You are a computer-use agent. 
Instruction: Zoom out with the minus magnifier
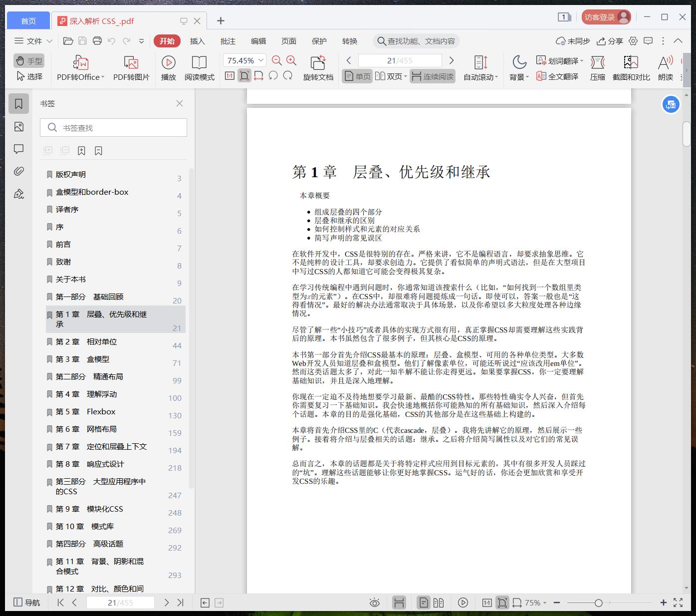point(277,60)
